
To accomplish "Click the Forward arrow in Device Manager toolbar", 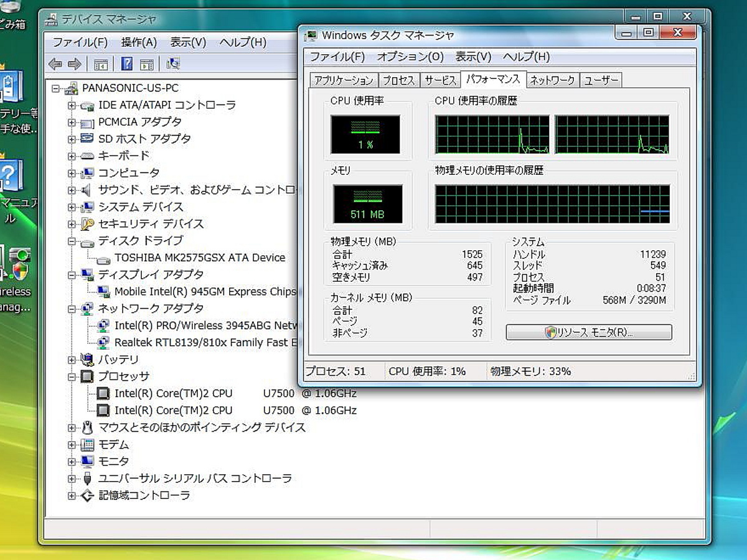I will click(75, 64).
